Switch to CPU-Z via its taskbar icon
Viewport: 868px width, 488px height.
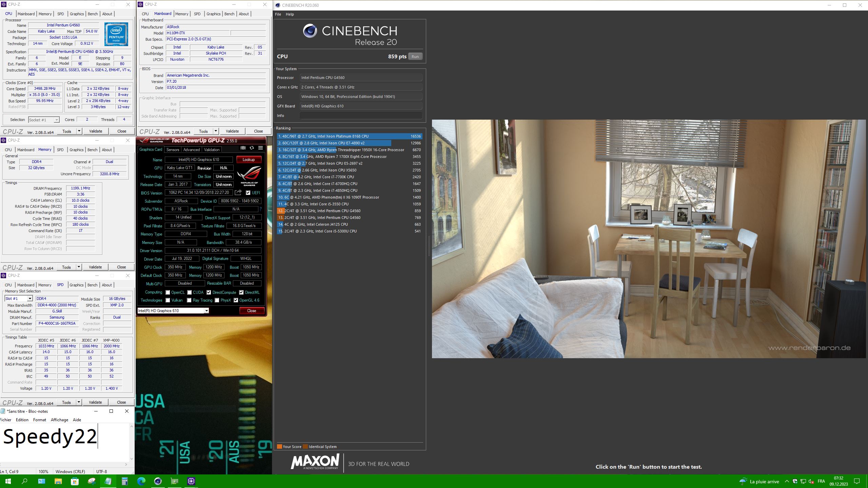[x=191, y=481]
